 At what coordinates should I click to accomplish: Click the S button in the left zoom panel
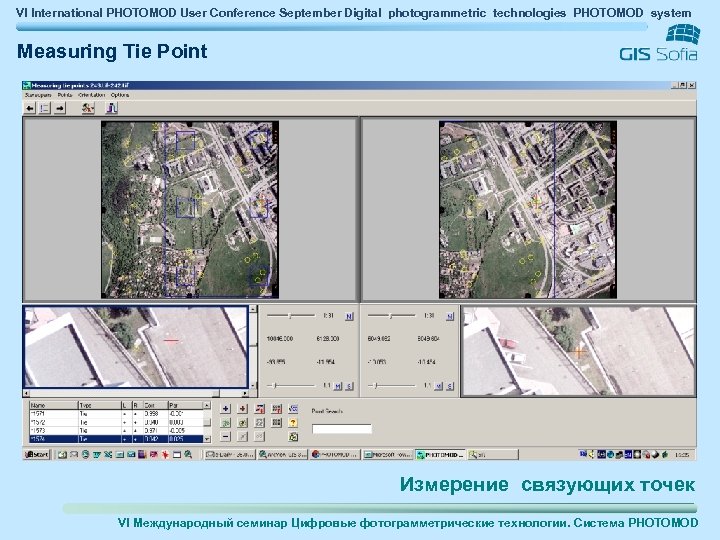(x=349, y=386)
